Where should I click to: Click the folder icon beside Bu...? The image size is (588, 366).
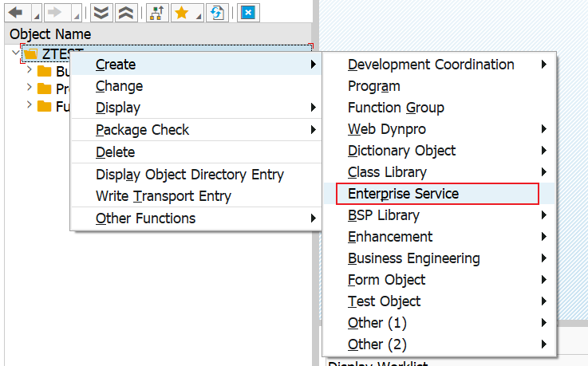[44, 71]
